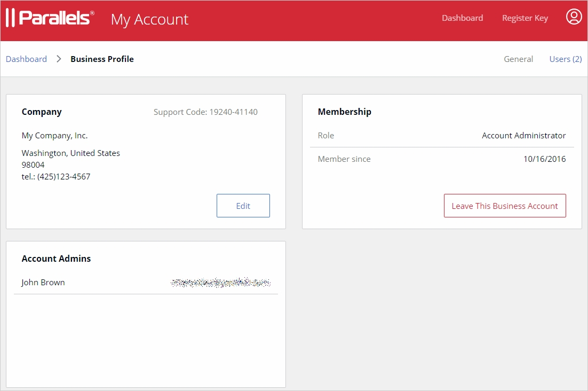The height and width of the screenshot is (391, 588).
Task: Select the Business Profile breadcrumb text
Action: (102, 59)
